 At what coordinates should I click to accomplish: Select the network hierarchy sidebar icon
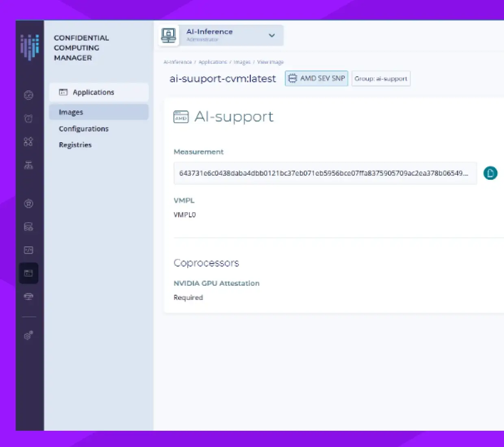pos(28,165)
